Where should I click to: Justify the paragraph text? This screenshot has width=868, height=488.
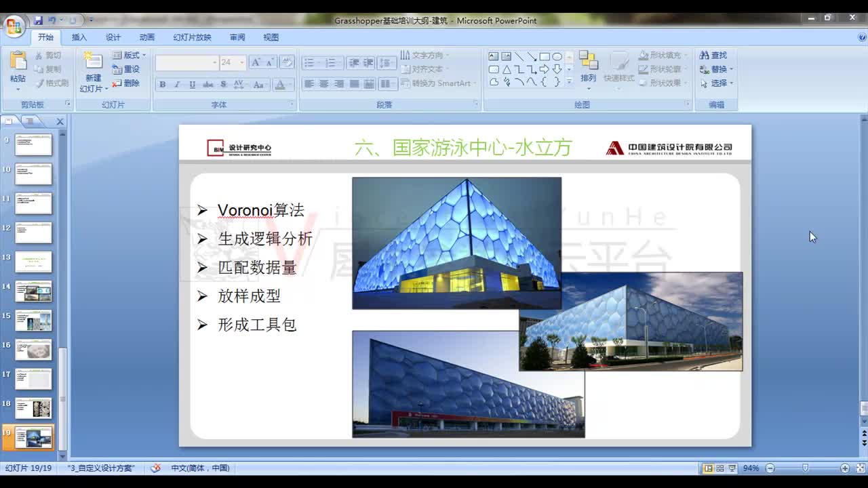tap(354, 84)
